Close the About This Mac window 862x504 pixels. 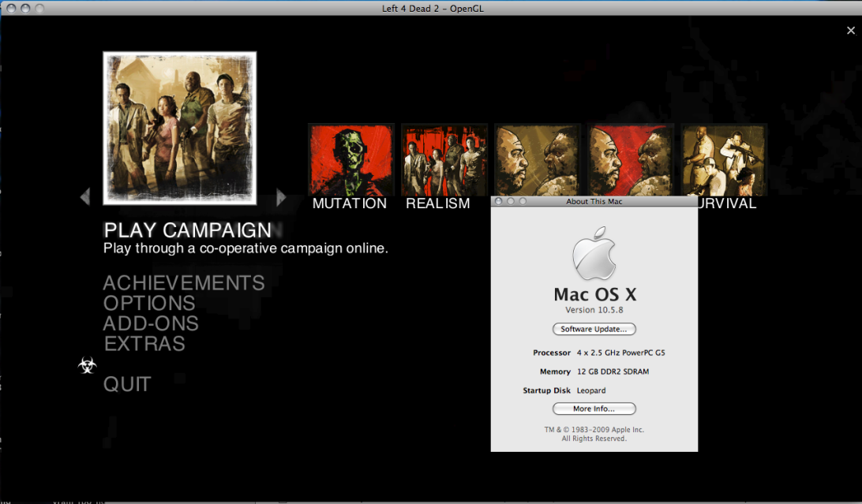tap(499, 201)
